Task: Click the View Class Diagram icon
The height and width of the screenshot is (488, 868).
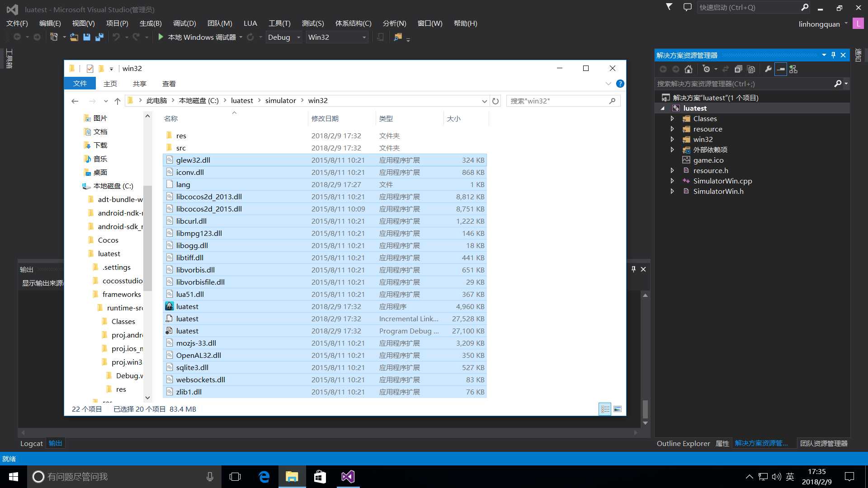Action: (x=793, y=69)
